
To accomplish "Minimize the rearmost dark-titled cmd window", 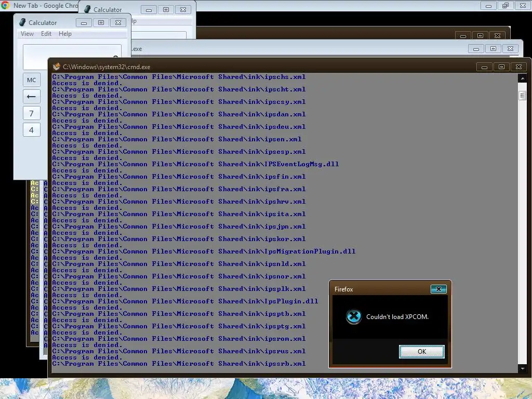I will coord(463,36).
